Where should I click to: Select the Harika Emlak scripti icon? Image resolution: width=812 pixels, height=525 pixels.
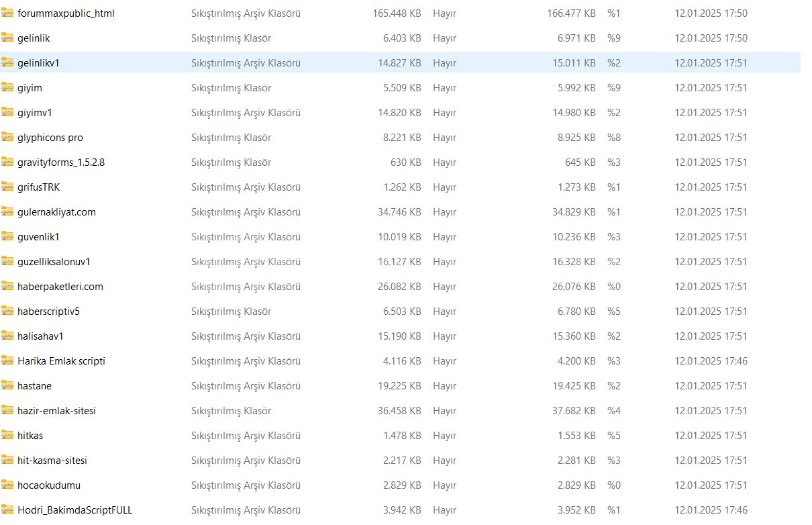tap(7, 361)
